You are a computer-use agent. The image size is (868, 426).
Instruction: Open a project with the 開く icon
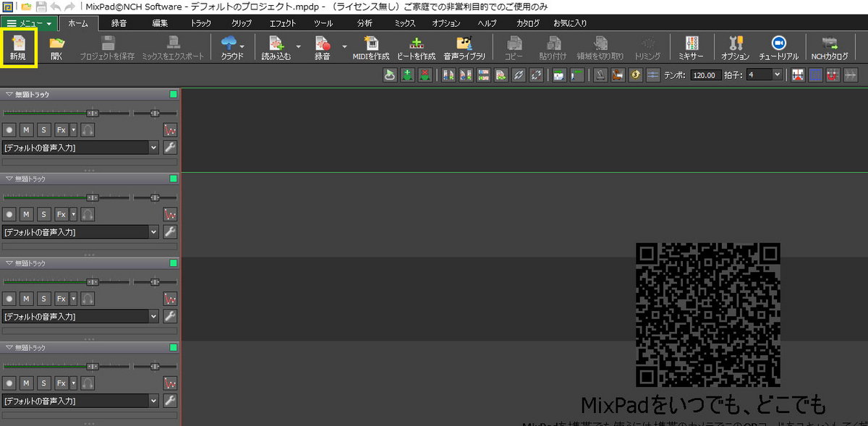point(56,49)
